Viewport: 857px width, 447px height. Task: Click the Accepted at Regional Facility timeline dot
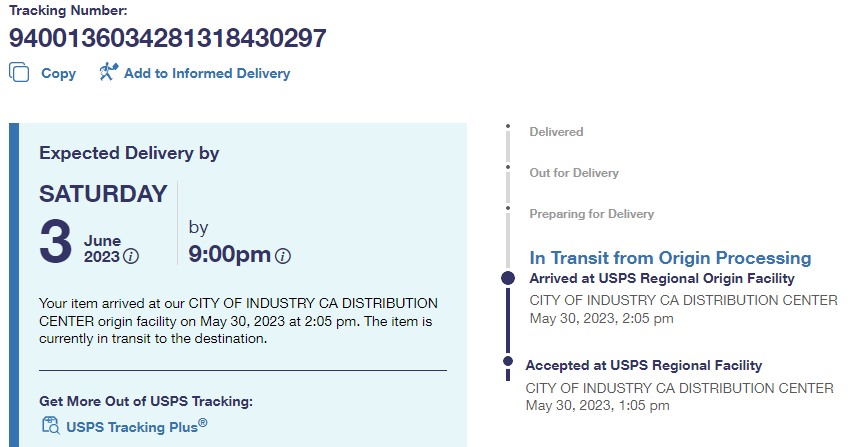pos(508,364)
